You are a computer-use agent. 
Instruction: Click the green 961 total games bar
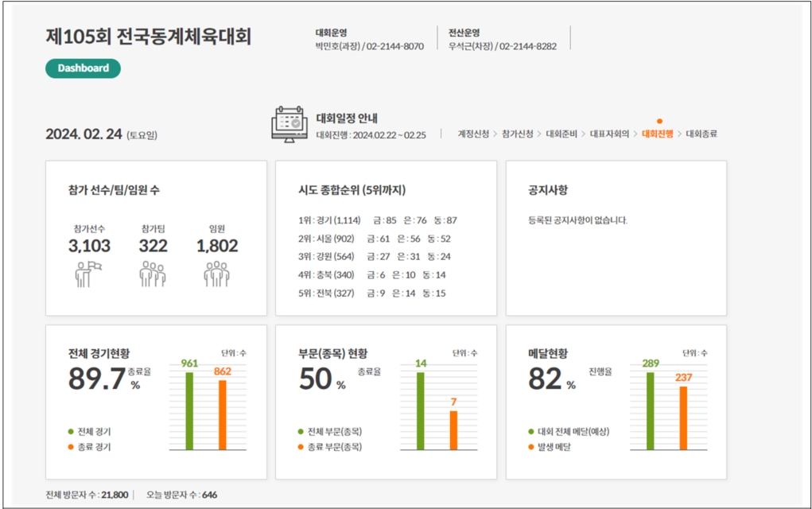(189, 410)
